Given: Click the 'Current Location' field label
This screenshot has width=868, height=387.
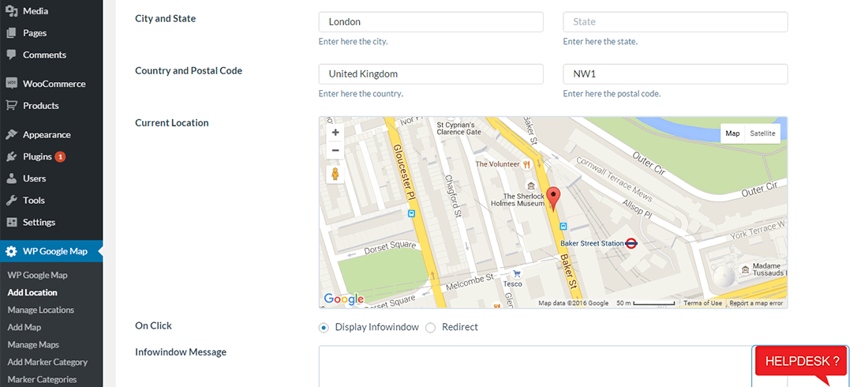Looking at the screenshot, I should click(x=171, y=123).
